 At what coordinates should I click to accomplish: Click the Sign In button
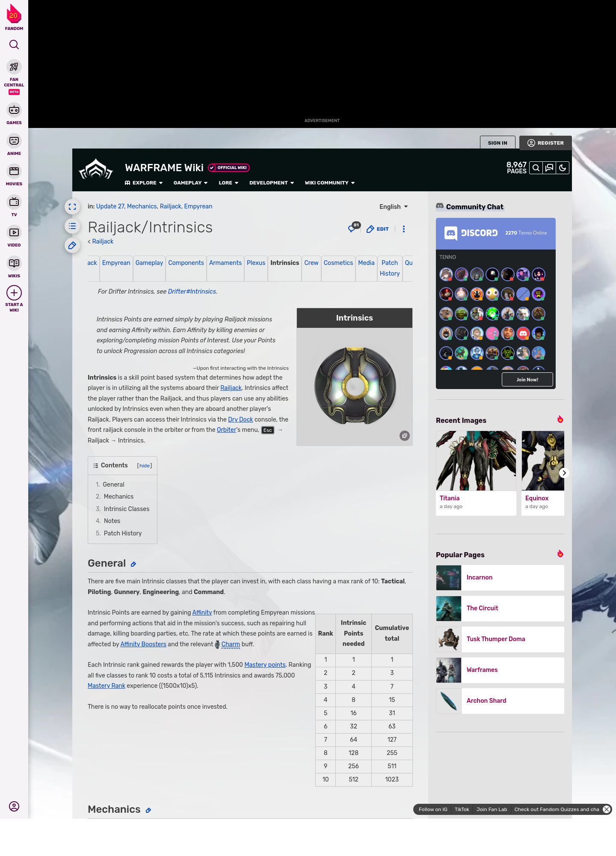coord(498,143)
